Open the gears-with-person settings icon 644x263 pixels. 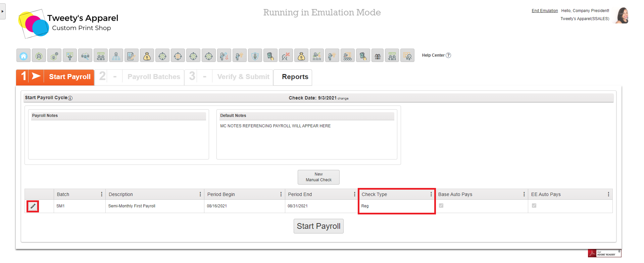click(x=54, y=56)
